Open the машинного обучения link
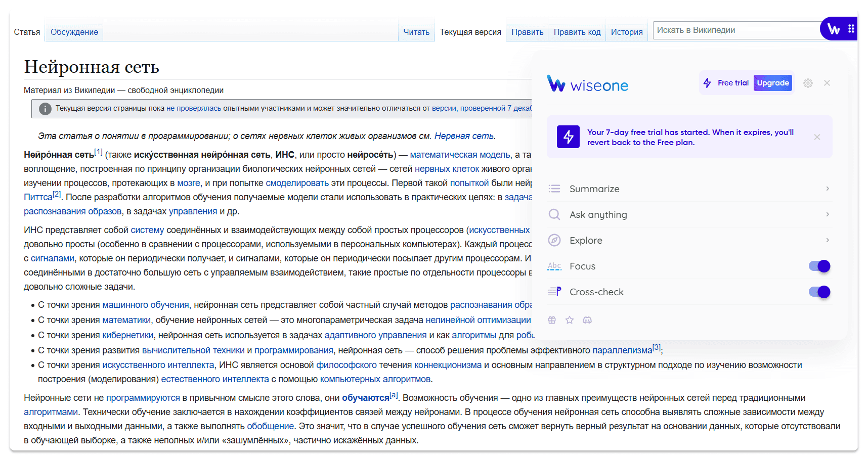 coord(146,305)
